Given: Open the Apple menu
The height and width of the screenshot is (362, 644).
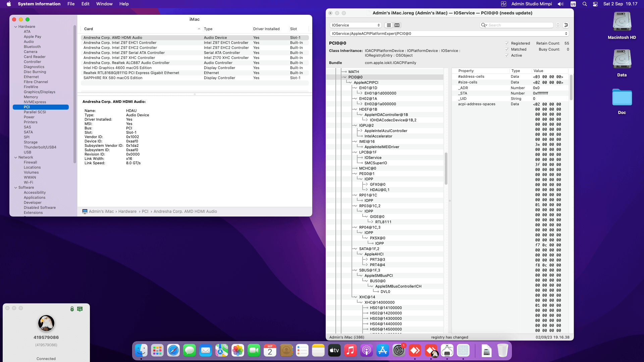Looking at the screenshot, I should (9, 4).
